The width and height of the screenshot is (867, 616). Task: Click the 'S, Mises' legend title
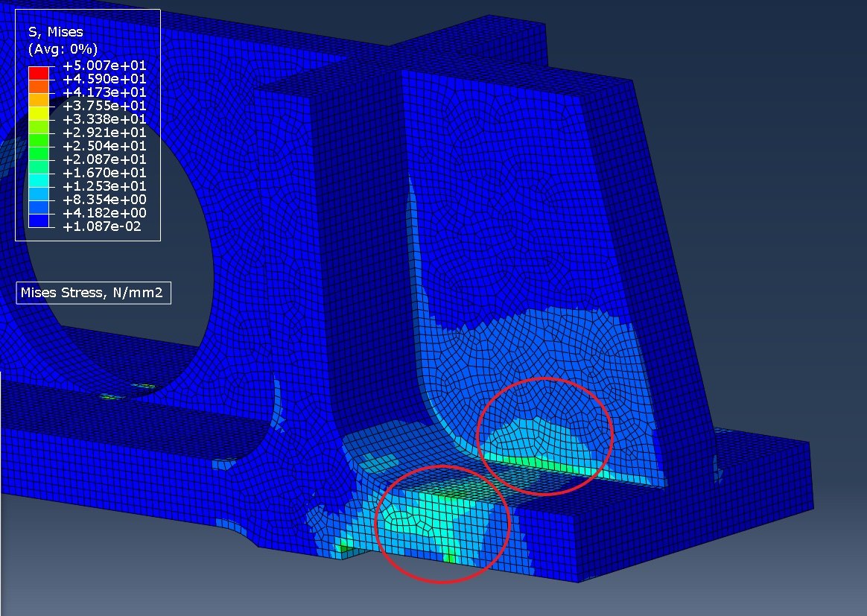[55, 32]
